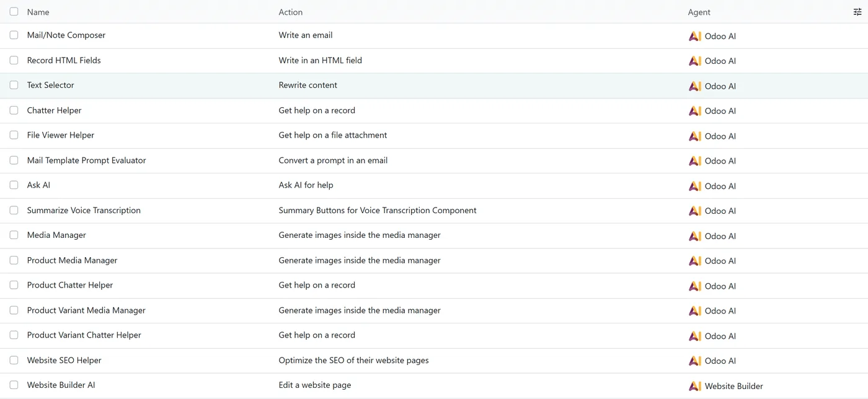Tick the Media Manager row checkbox
Image resolution: width=868 pixels, height=399 pixels.
pos(14,235)
